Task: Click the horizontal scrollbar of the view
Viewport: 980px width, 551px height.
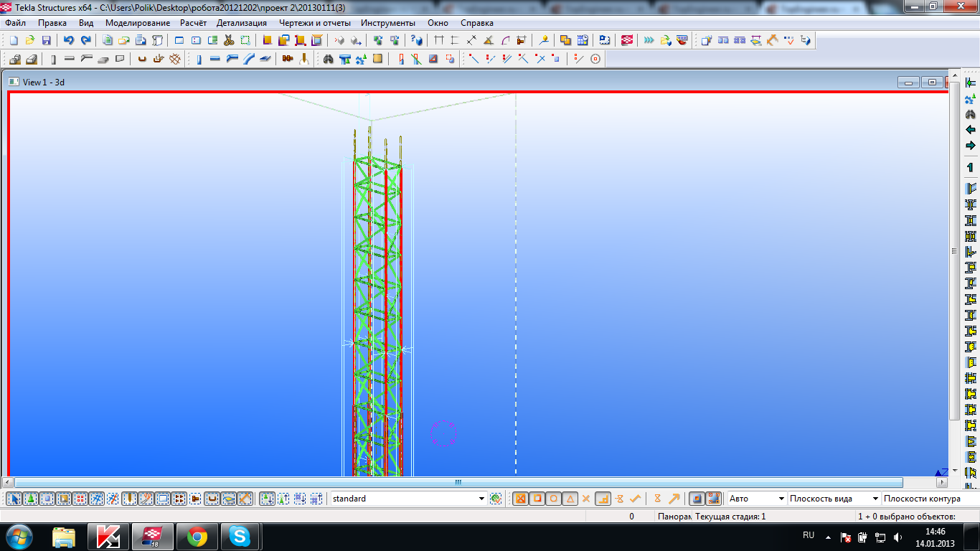Action: click(458, 482)
